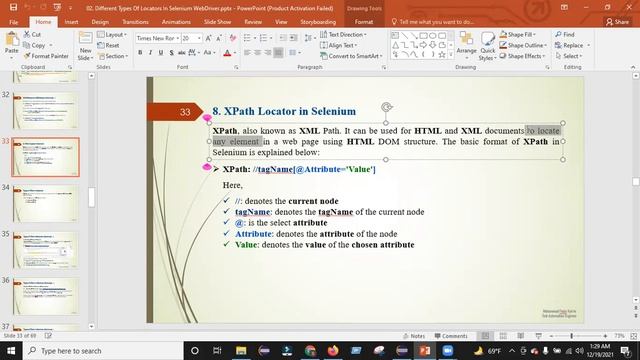This screenshot has width=640, height=360.
Task: Decrease font size
Action: coord(219,38)
